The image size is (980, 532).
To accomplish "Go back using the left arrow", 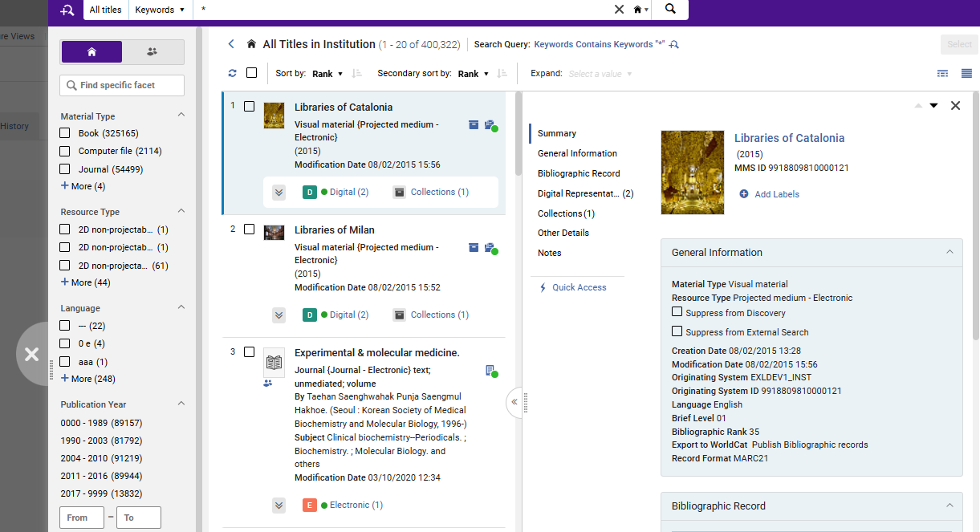I will (x=231, y=44).
